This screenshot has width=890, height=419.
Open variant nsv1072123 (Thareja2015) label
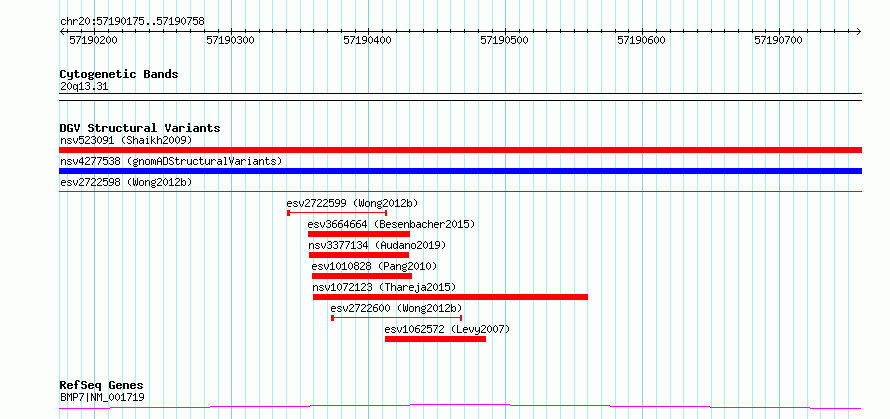pyautogui.click(x=384, y=287)
